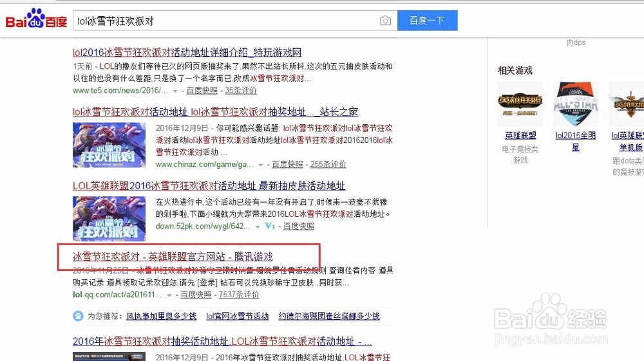Open suggestion 风执事加里奥多少钱

coord(162,317)
